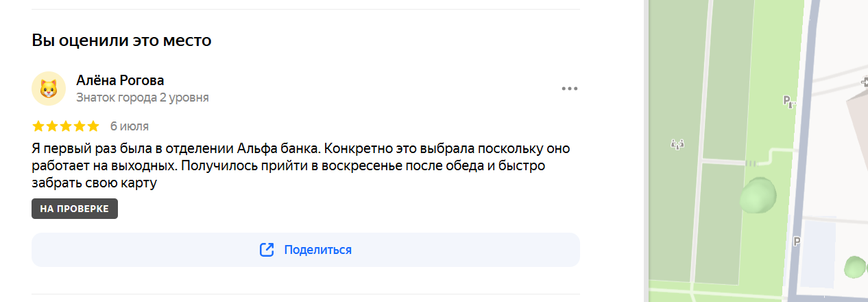
Task: Click the 6 июля review date
Action: pos(130,126)
